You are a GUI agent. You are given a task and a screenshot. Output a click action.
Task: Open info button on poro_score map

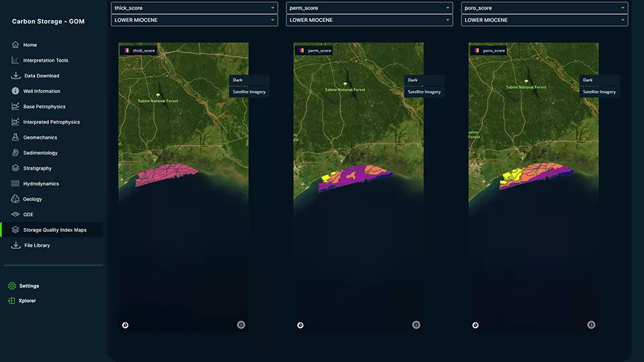click(591, 325)
